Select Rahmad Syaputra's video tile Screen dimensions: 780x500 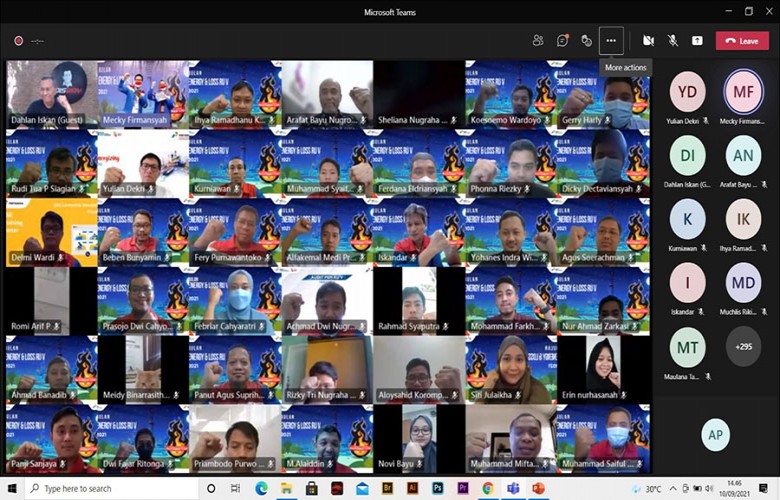pyautogui.click(x=419, y=301)
